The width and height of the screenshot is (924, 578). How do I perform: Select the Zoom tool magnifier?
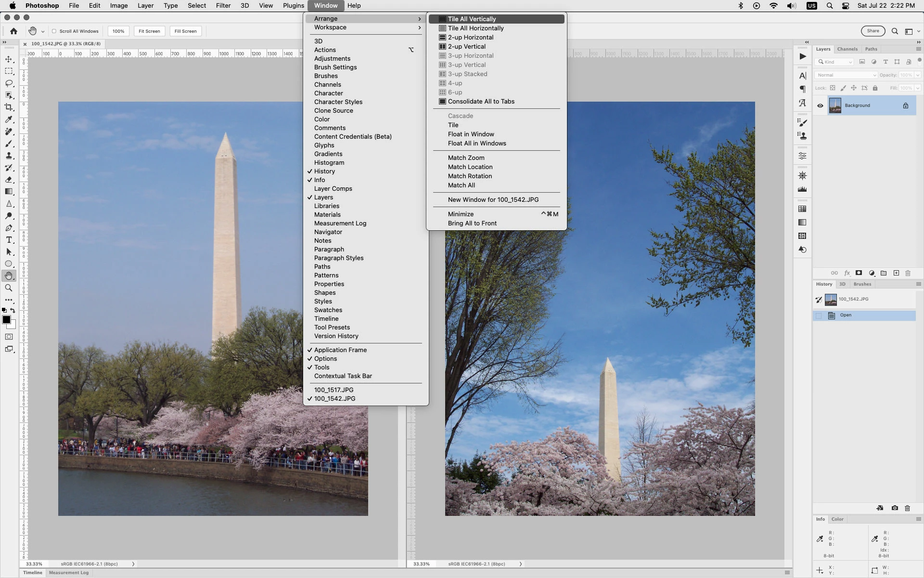click(x=9, y=288)
